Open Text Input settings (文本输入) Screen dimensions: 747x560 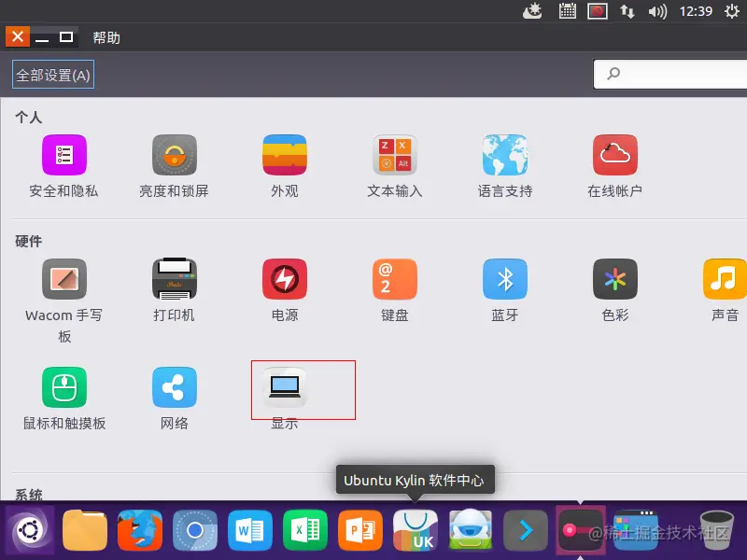[394, 166]
